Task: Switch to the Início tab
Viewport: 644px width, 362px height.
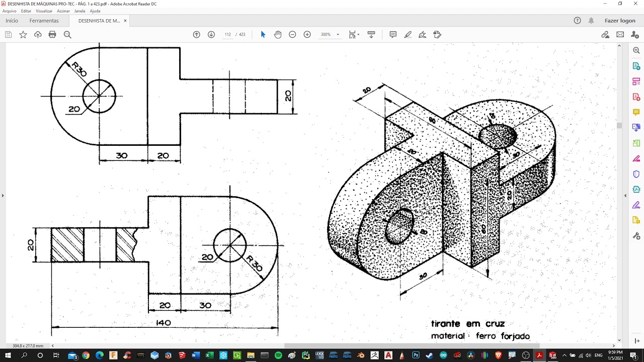Action: (x=12, y=21)
